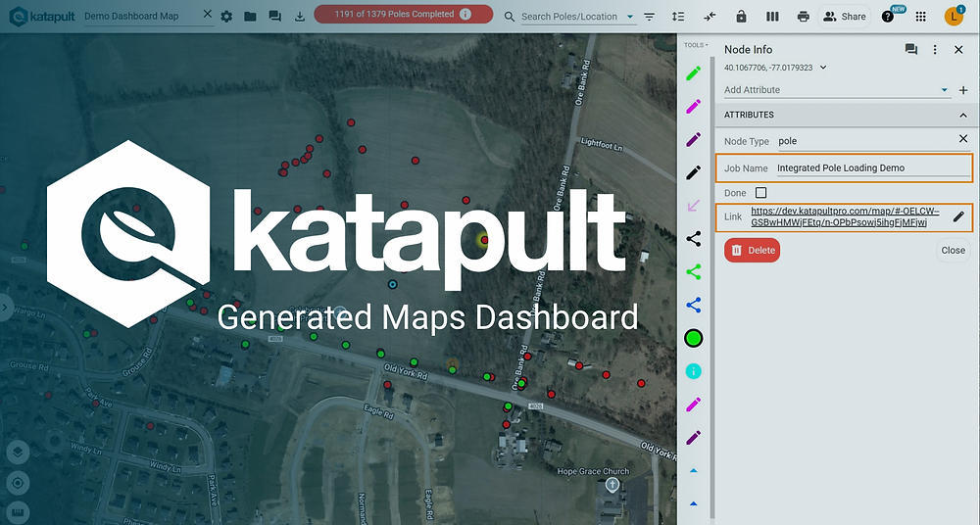Click the Node Type pole field
This screenshot has height=525, width=980.
coord(864,141)
